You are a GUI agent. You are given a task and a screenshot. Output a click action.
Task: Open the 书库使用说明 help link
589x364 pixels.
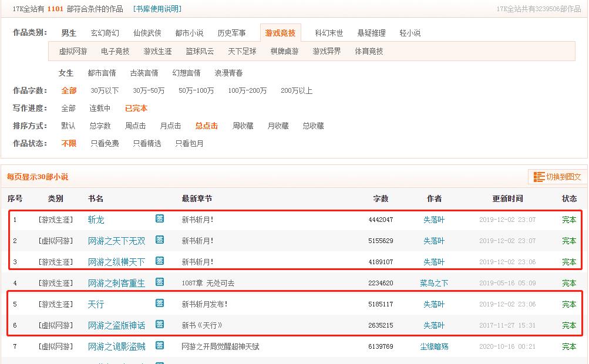157,9
